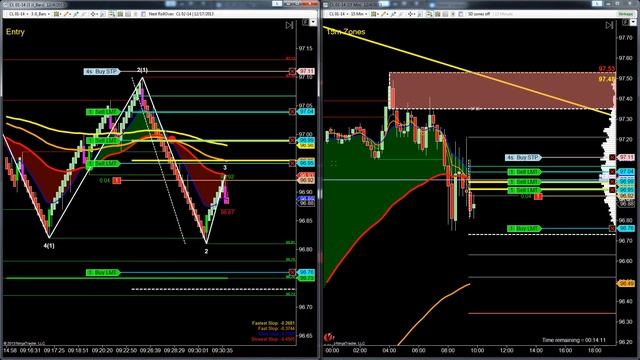Image resolution: width=640 pixels, height=360 pixels.
Task: Click zoom out icon in Turn Zones toolbar
Action: pyautogui.click(x=429, y=14)
